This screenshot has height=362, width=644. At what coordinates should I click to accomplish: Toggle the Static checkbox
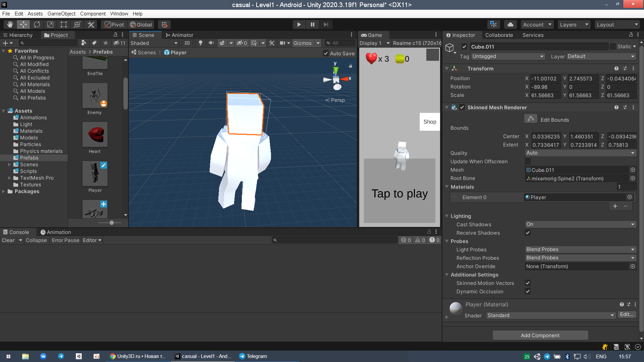click(613, 47)
